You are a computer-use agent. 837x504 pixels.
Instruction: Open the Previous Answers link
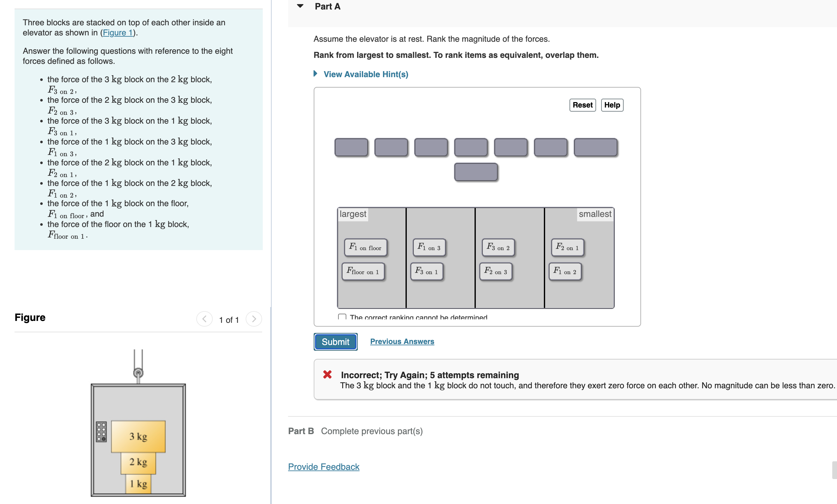pyautogui.click(x=402, y=341)
